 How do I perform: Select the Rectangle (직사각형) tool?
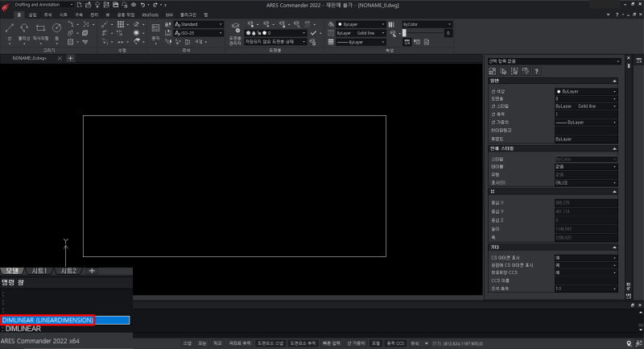tap(40, 32)
